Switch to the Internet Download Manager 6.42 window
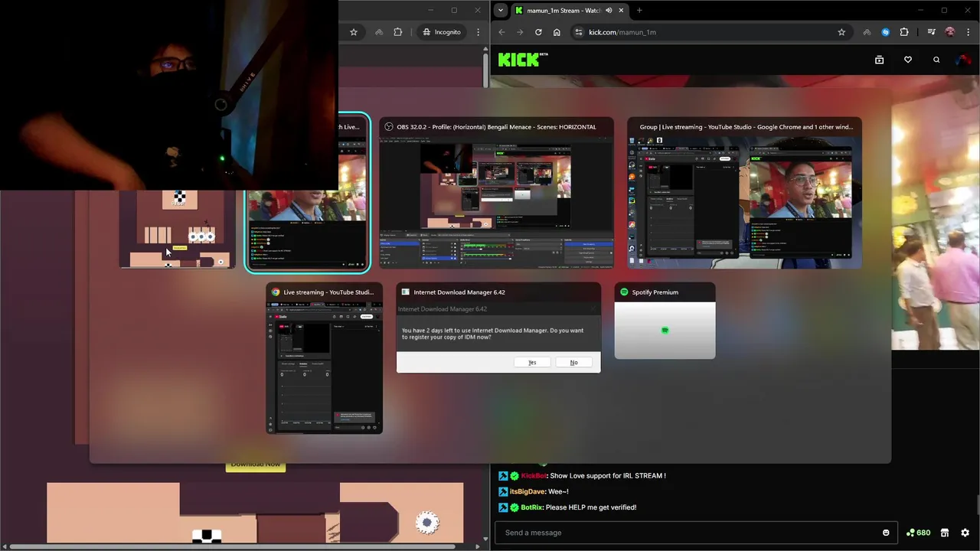Viewport: 980px width, 551px height. [498, 328]
